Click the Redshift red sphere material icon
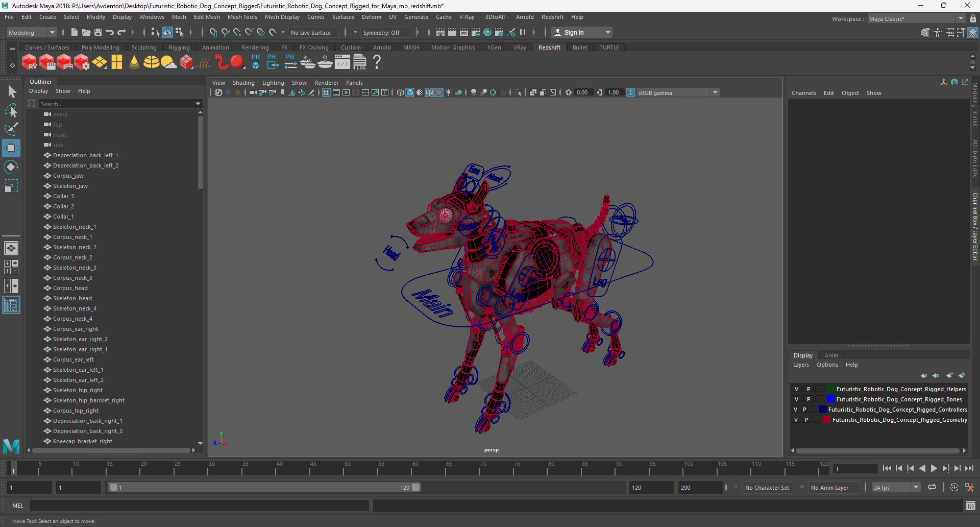 point(237,62)
